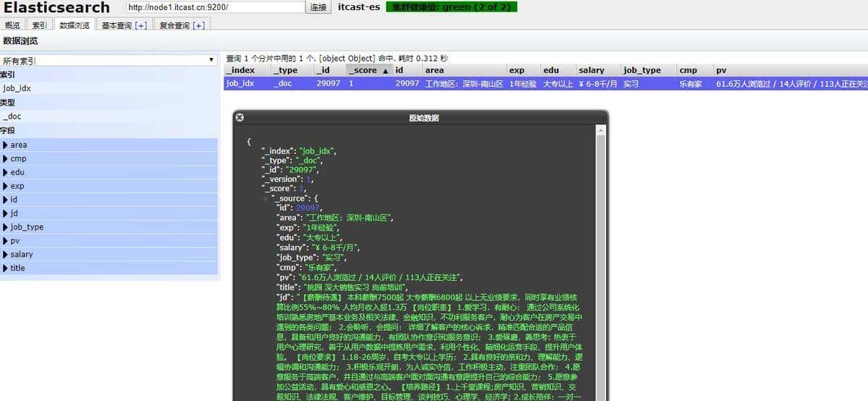The width and height of the screenshot is (868, 401).
Task: Open the 复合查询 tab
Action: (182, 25)
